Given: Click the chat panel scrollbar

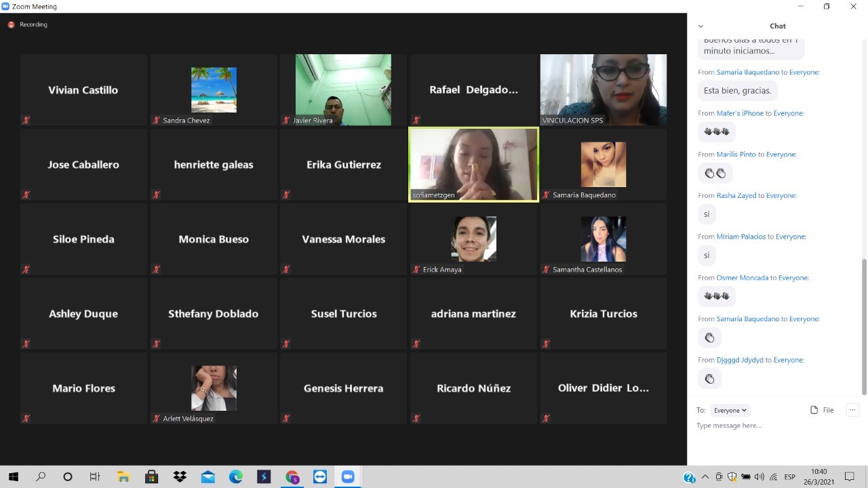Looking at the screenshot, I should 864,327.
